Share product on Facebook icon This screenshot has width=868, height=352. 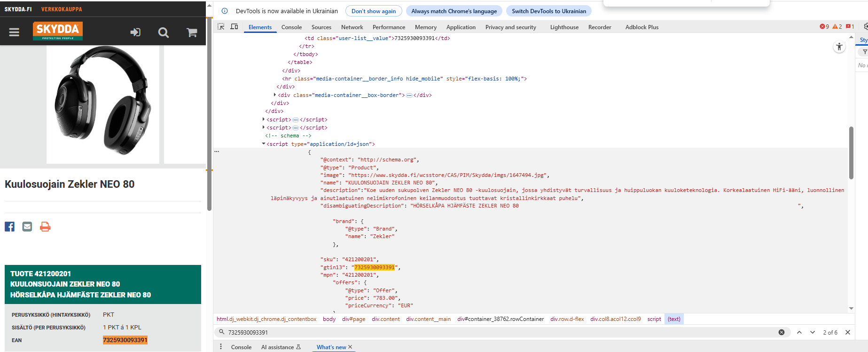tap(9, 226)
